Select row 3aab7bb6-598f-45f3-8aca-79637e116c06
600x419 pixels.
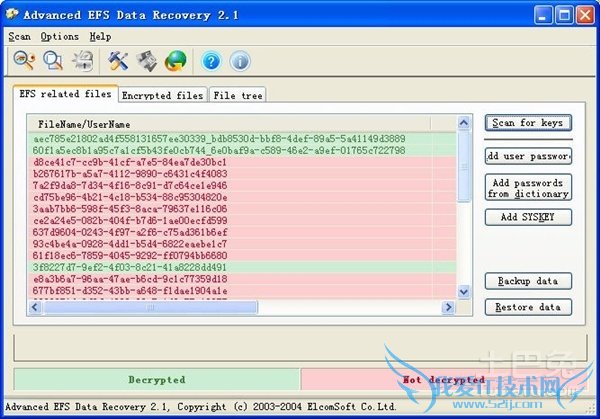pos(242,209)
